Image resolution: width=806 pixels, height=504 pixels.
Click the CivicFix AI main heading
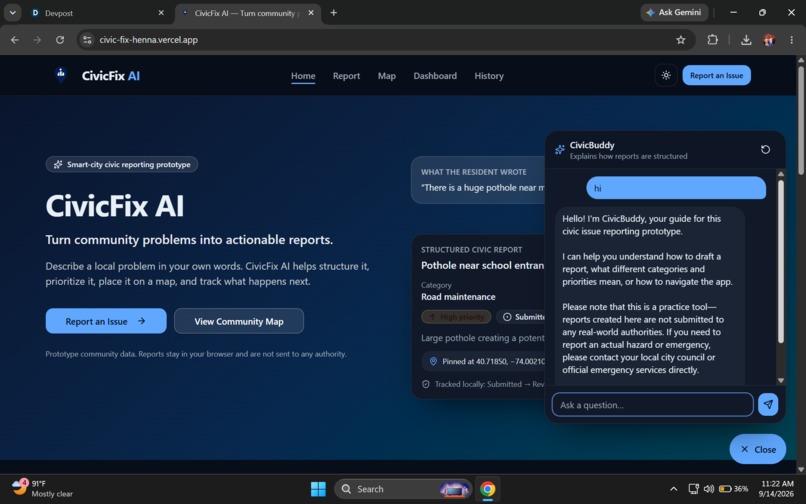115,206
